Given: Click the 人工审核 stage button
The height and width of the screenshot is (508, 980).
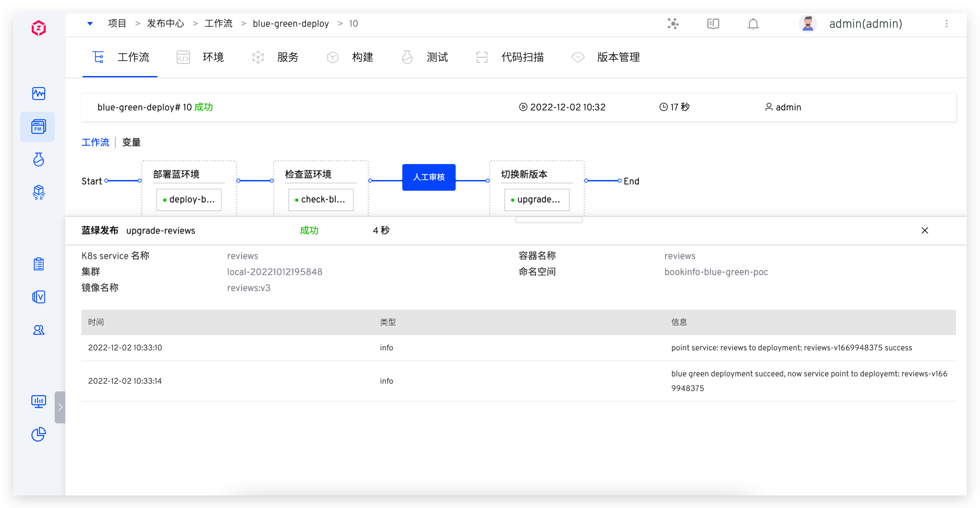Looking at the screenshot, I should point(429,177).
